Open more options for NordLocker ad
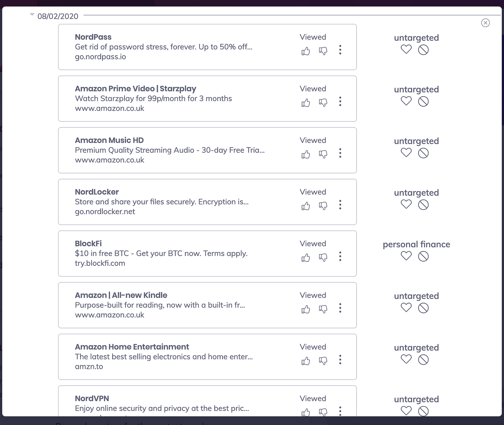 (340, 205)
